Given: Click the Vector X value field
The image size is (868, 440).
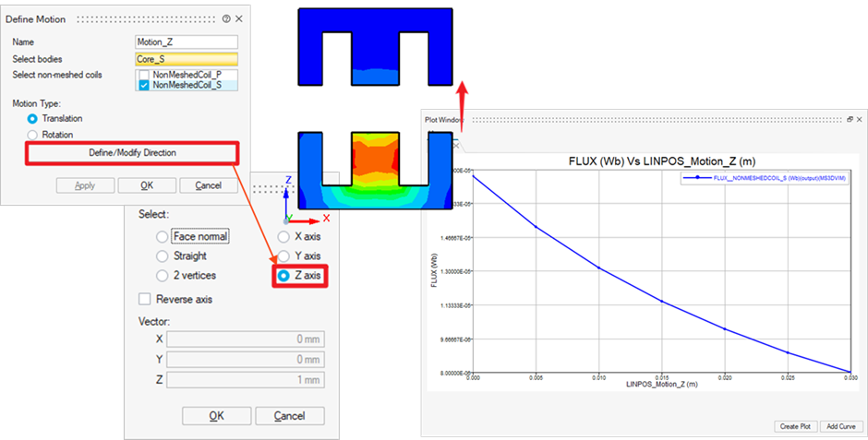Looking at the screenshot, I should 246,339.
